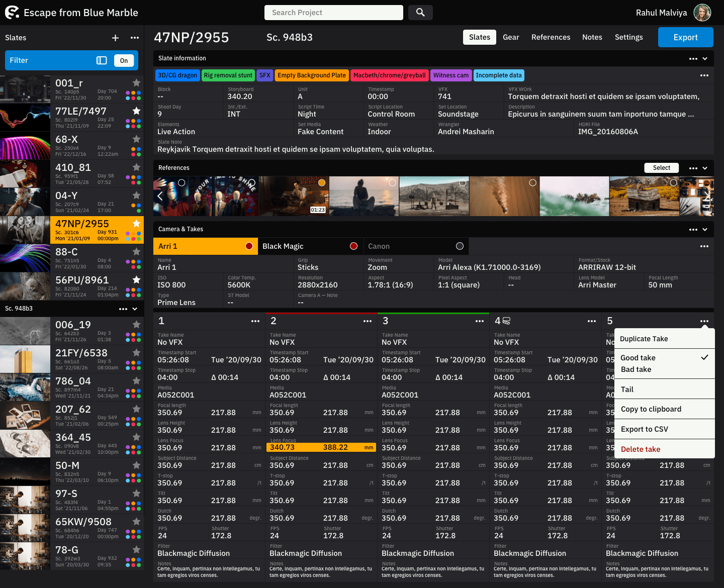
Task: Collapse the Sc. 948b3 sidebar group
Action: point(135,309)
